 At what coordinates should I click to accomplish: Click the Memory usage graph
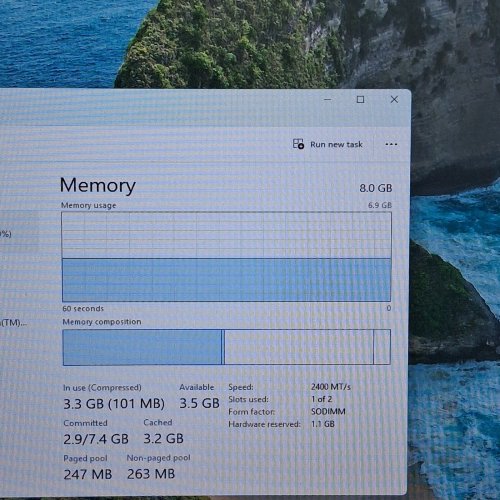tap(226, 257)
